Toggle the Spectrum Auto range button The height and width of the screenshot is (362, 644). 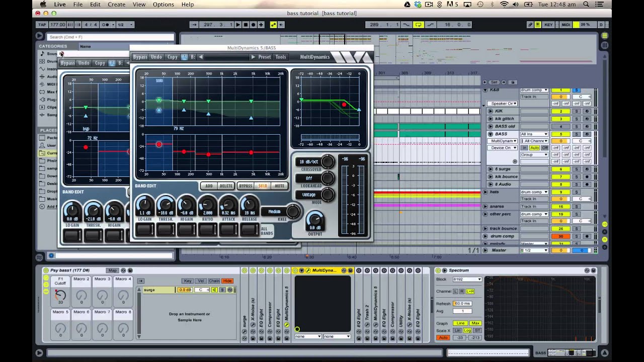pos(443,337)
